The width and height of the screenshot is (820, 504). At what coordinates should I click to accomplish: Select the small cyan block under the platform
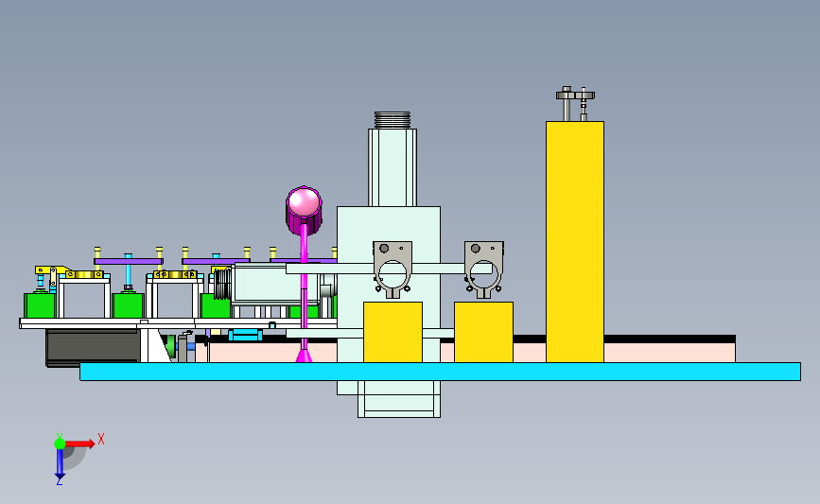[245, 335]
